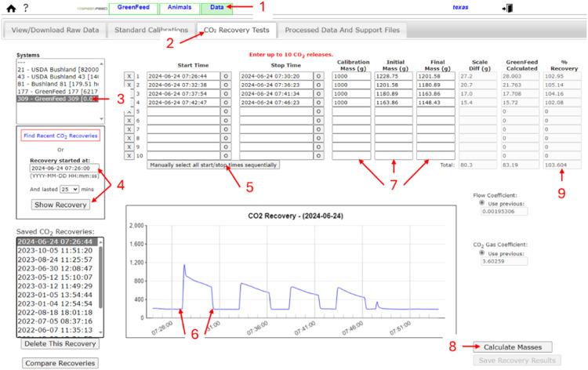Click Manually select all start/stop times sequentially
Image resolution: width=588 pixels, height=370 pixels.
pyautogui.click(x=213, y=165)
